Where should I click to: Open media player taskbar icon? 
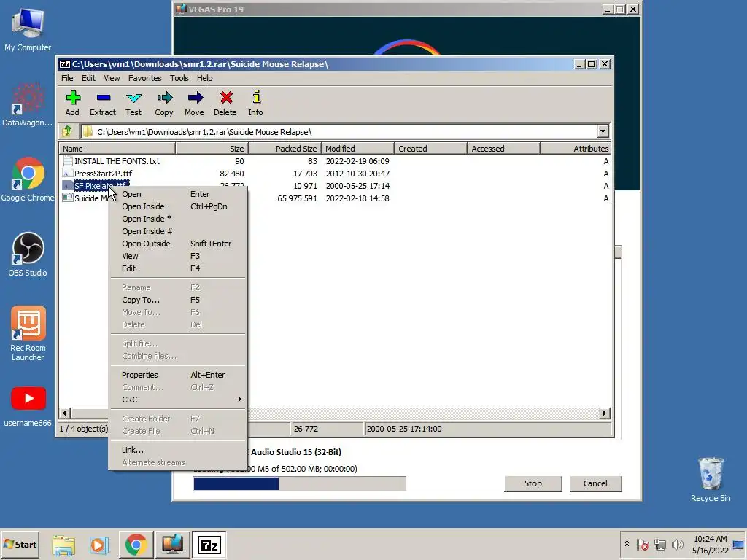pos(99,545)
